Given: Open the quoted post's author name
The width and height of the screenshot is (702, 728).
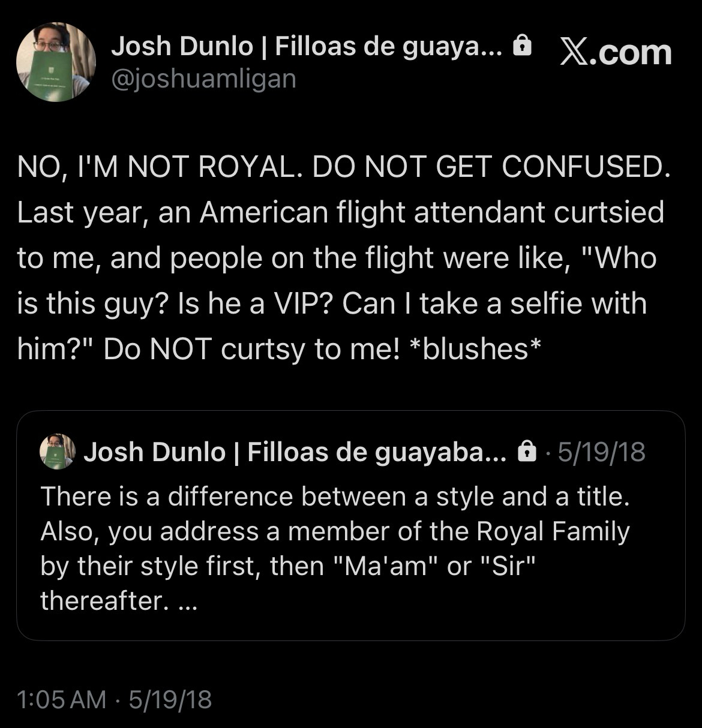Looking at the screenshot, I should (x=154, y=452).
